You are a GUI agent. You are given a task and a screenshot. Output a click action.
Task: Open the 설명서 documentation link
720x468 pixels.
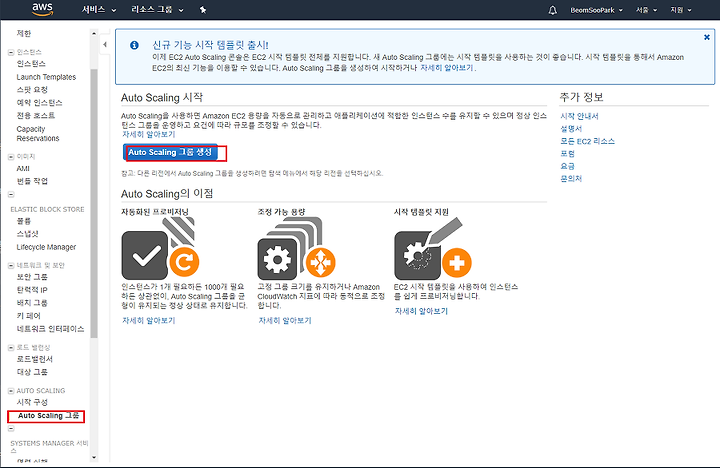pos(571,129)
